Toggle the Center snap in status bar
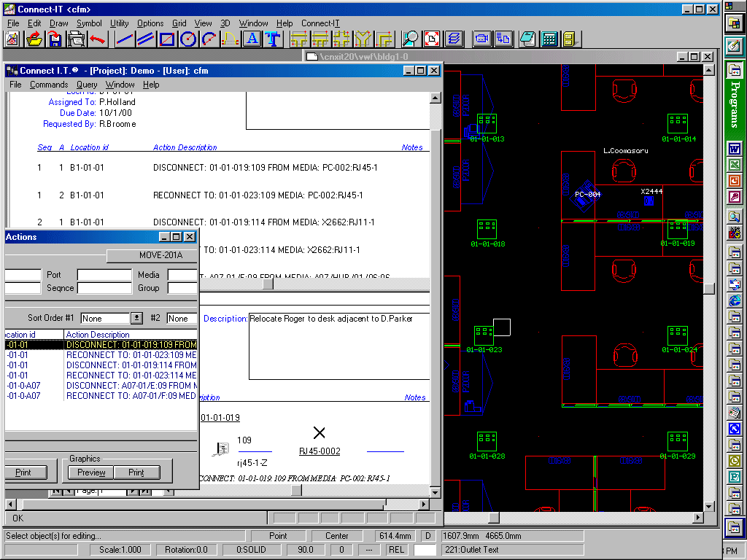The width and height of the screenshot is (747, 560). [x=336, y=536]
